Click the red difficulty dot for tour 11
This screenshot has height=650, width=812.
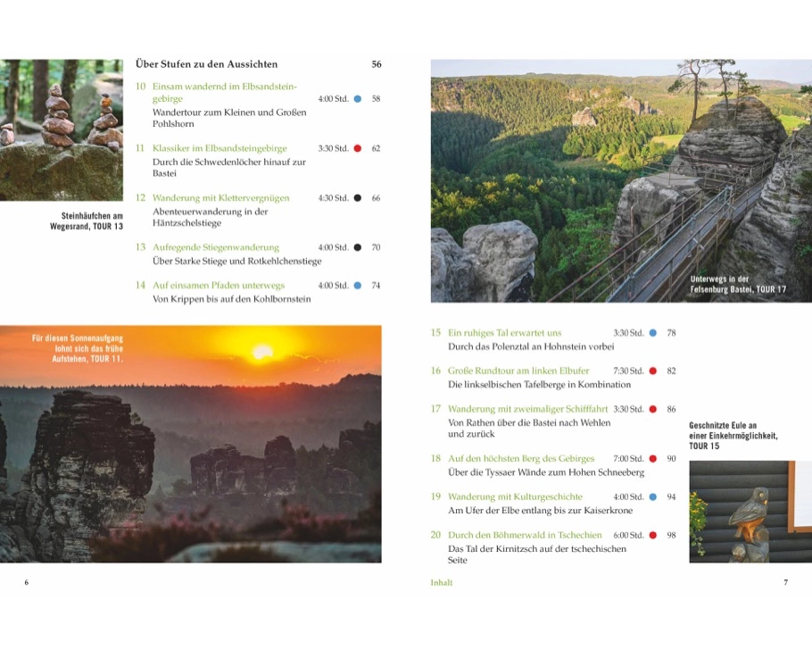(357, 148)
